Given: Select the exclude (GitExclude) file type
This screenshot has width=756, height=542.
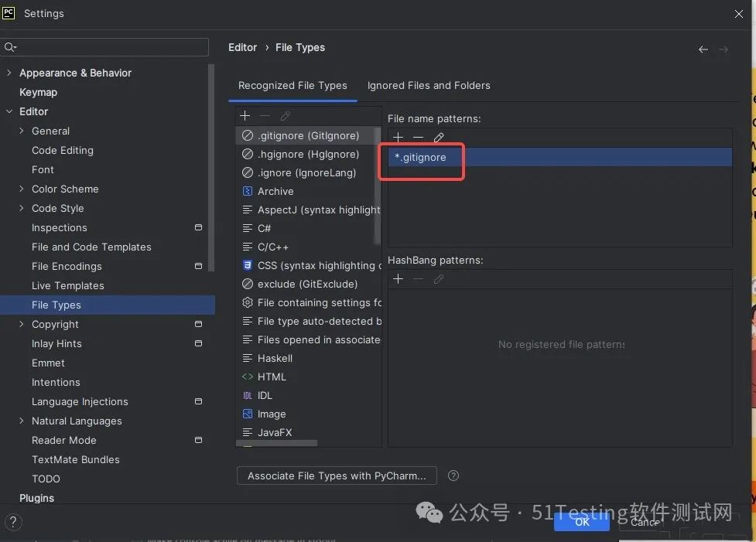Looking at the screenshot, I should 308,284.
